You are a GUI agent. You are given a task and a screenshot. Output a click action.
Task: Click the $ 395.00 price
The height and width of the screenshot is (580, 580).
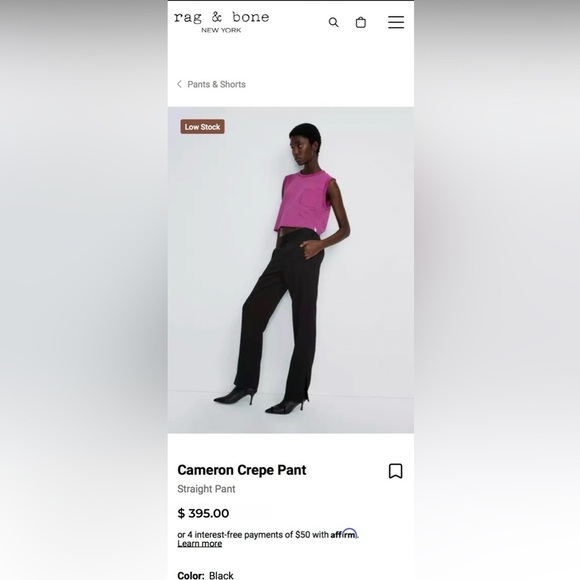point(203,513)
